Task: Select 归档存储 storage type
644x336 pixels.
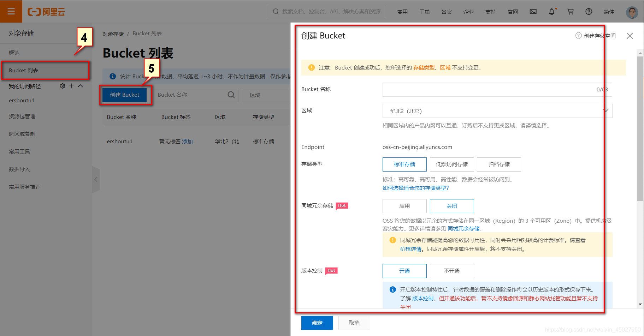Action: coord(499,164)
